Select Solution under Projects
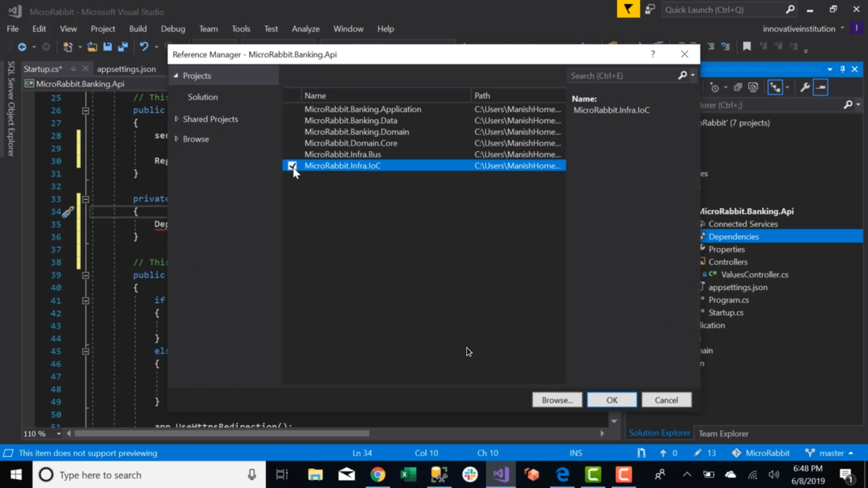 203,97
